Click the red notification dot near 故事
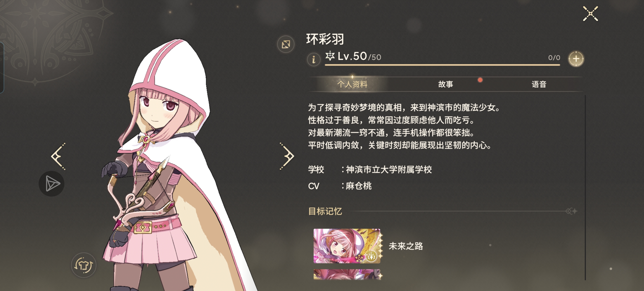 coord(480,80)
